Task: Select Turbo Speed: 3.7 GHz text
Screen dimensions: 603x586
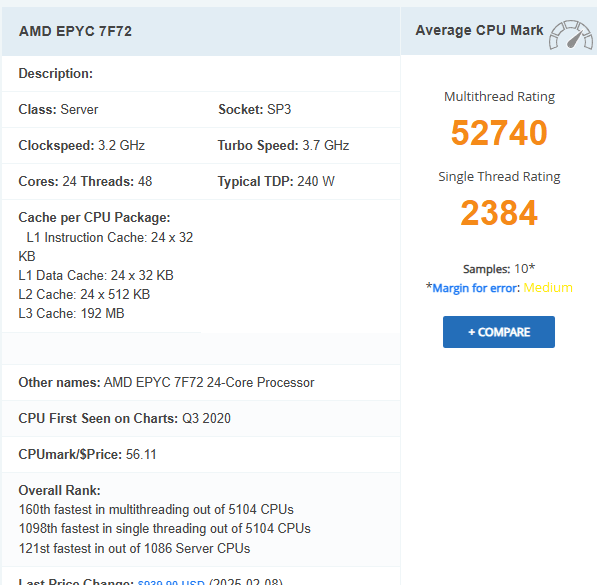Action: 283,145
